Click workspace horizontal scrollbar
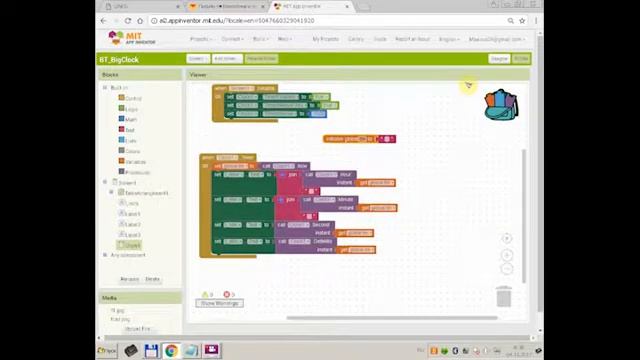The image size is (640, 360). (x=392, y=318)
